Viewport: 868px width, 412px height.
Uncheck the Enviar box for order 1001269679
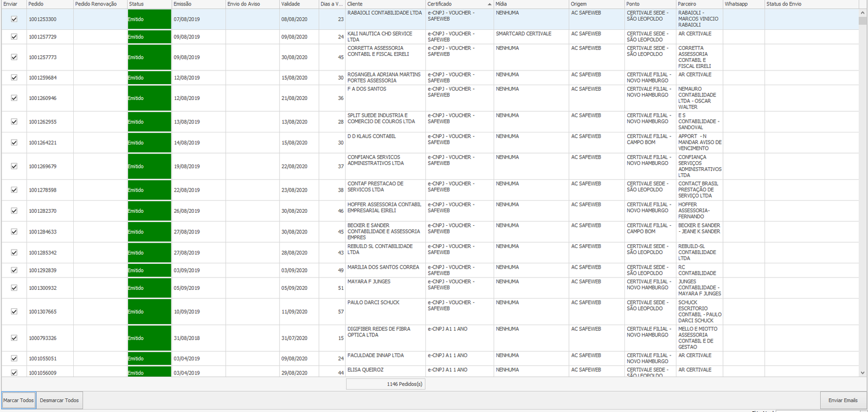coord(14,166)
